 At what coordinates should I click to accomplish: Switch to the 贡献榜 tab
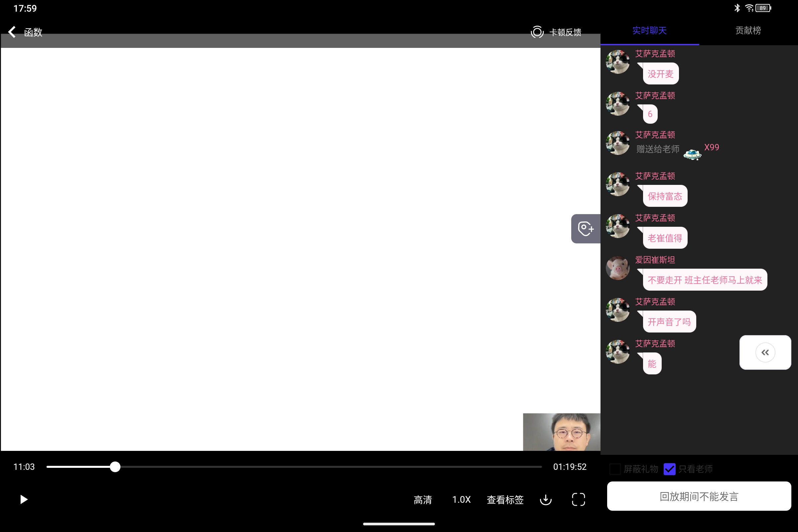tap(748, 31)
